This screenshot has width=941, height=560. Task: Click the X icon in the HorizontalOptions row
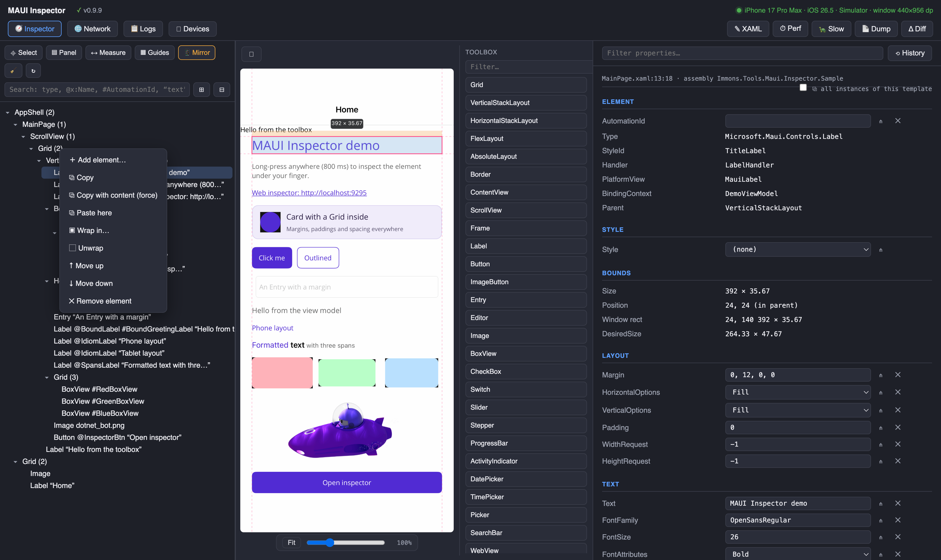898,392
